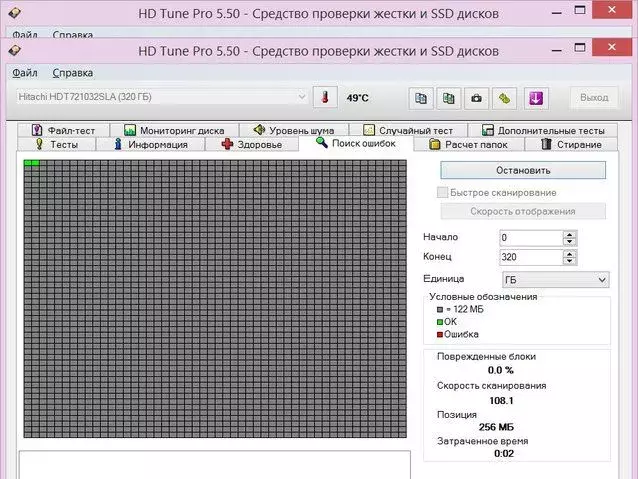
Task: Click the Скорость отображения button
Action: point(523,211)
